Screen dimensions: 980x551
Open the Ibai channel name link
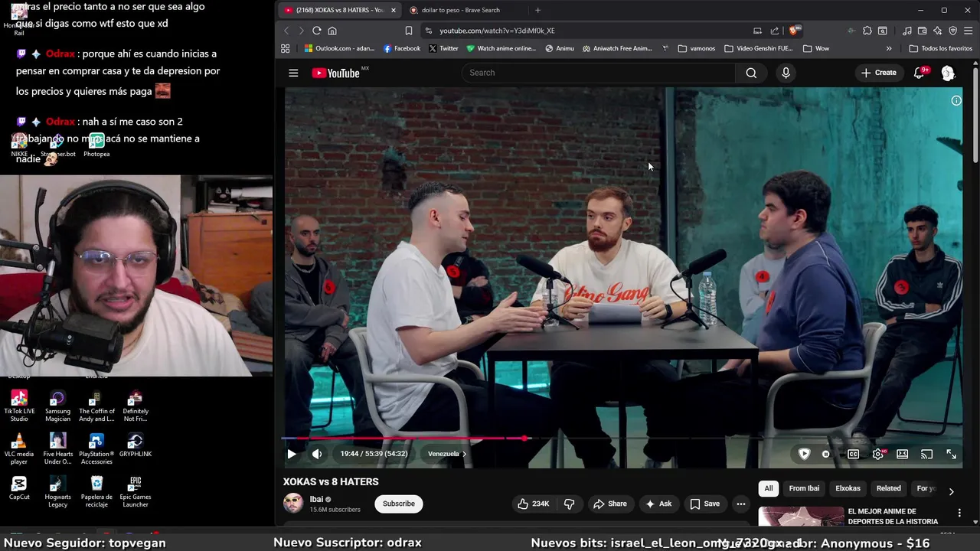316,499
